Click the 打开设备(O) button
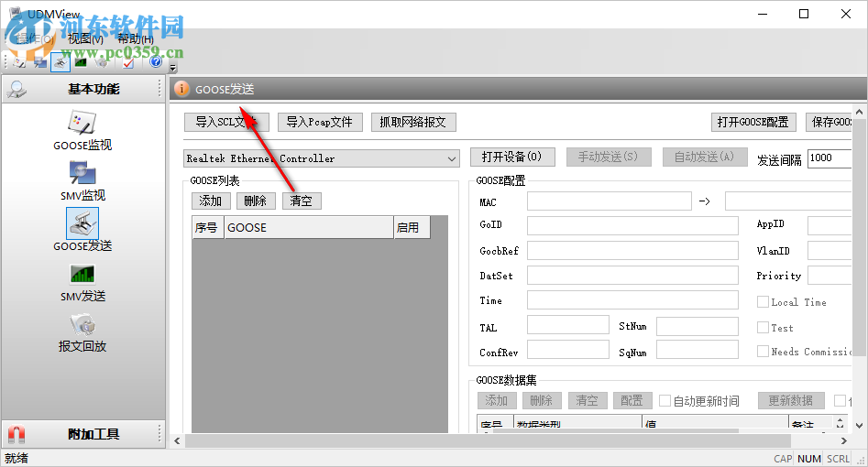868x467 pixels. 512,157
